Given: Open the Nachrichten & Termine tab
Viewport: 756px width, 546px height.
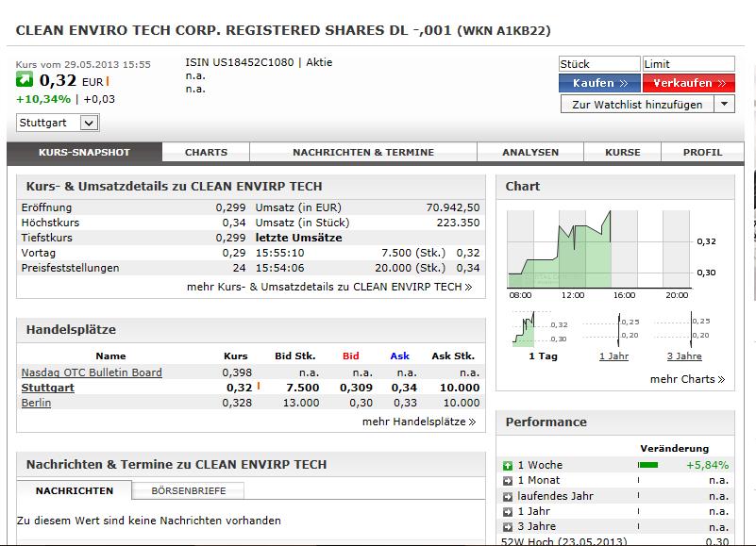Looking at the screenshot, I should (363, 152).
